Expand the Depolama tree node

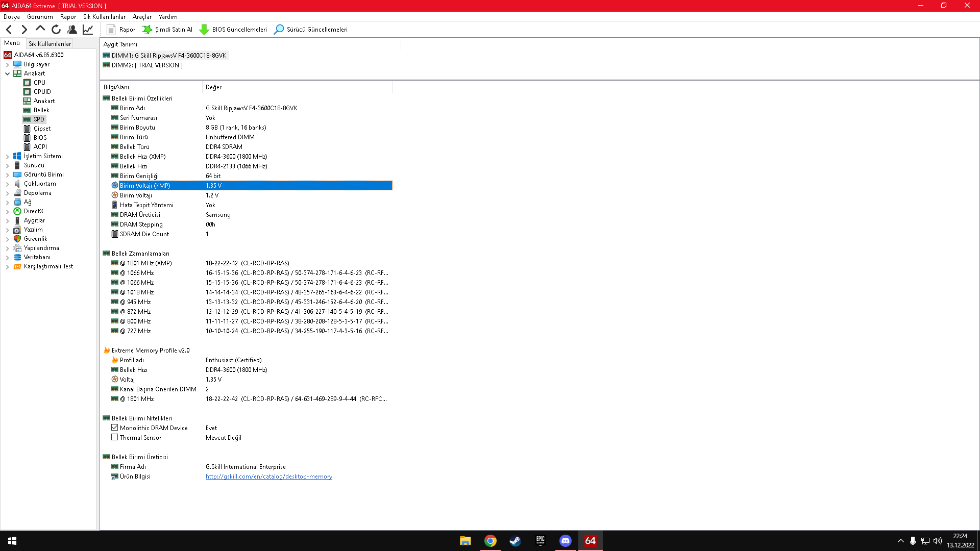[x=7, y=193]
